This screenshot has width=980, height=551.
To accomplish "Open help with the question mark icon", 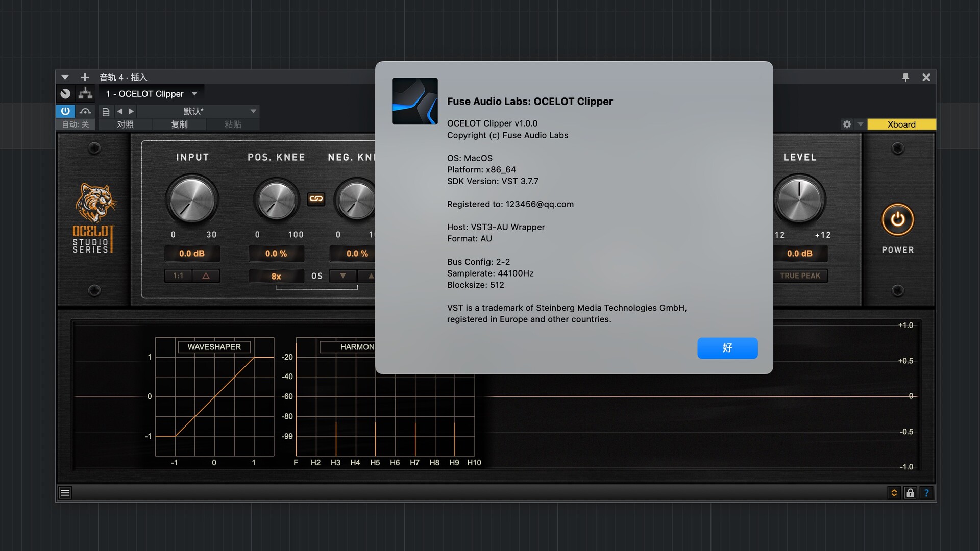I will [926, 493].
